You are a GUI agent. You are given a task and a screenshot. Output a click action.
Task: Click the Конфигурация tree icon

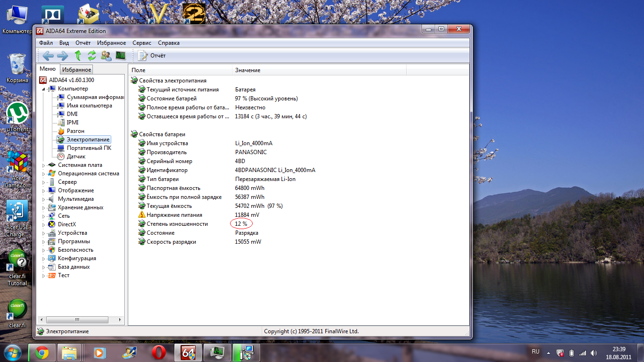click(x=52, y=258)
